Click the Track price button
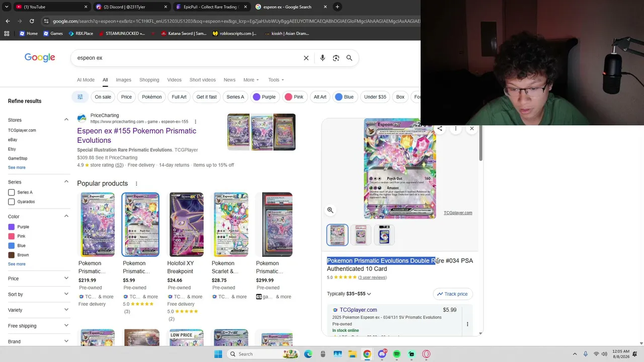This screenshot has height=362, width=644. [452, 294]
